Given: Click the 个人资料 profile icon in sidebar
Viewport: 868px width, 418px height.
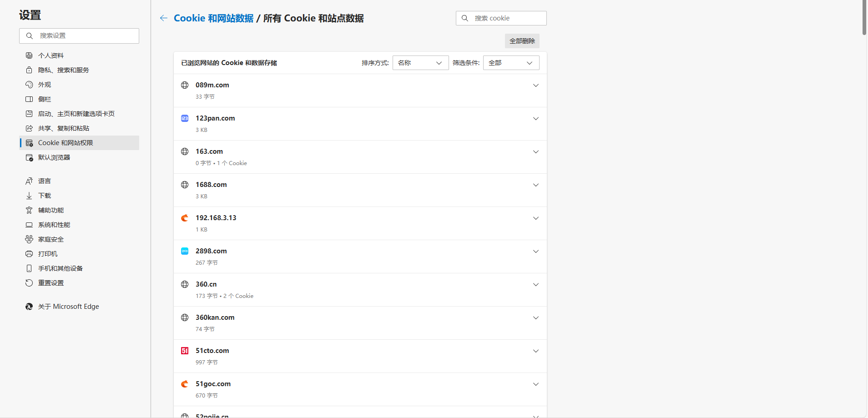Looking at the screenshot, I should [29, 55].
